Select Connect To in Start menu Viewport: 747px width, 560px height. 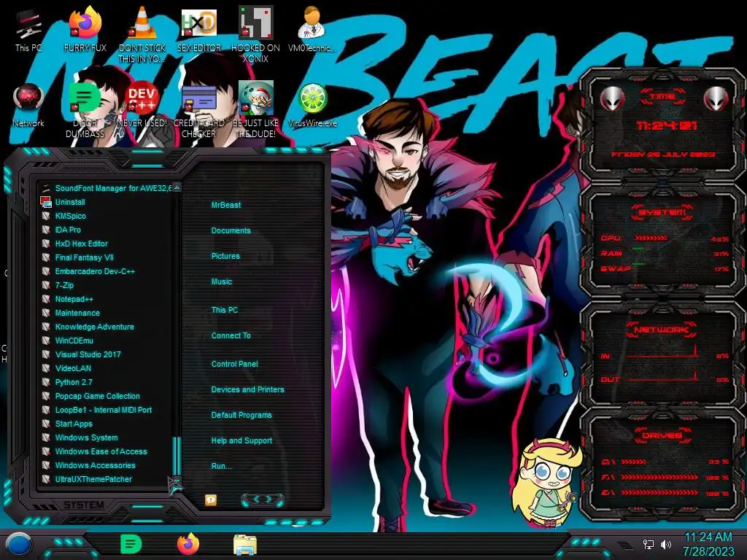click(231, 335)
